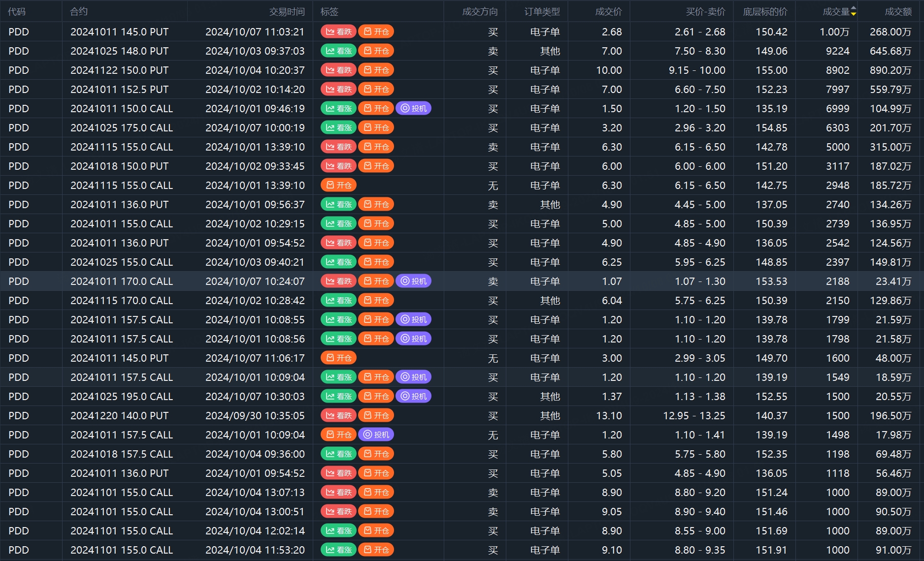Select contract 20241025 195.0 CALL
Image resolution: width=924 pixels, height=561 pixels.
[122, 396]
